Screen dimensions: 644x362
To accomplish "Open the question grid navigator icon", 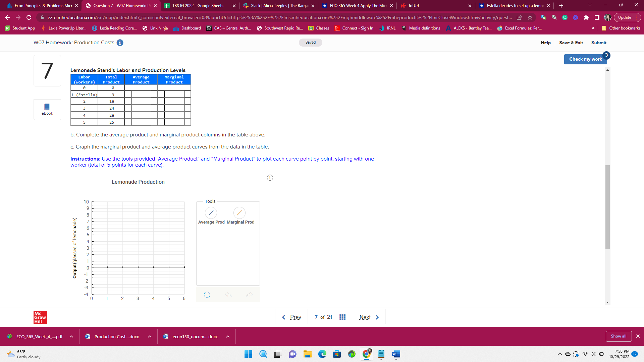I will click(x=342, y=317).
